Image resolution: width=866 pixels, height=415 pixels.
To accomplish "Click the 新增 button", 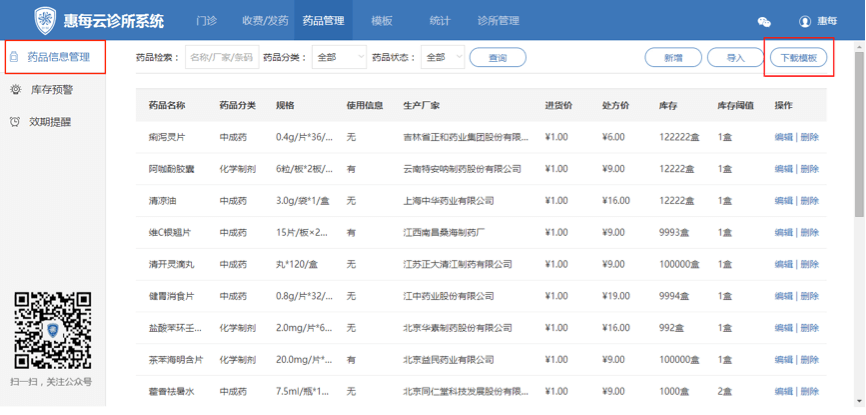I will point(673,57).
